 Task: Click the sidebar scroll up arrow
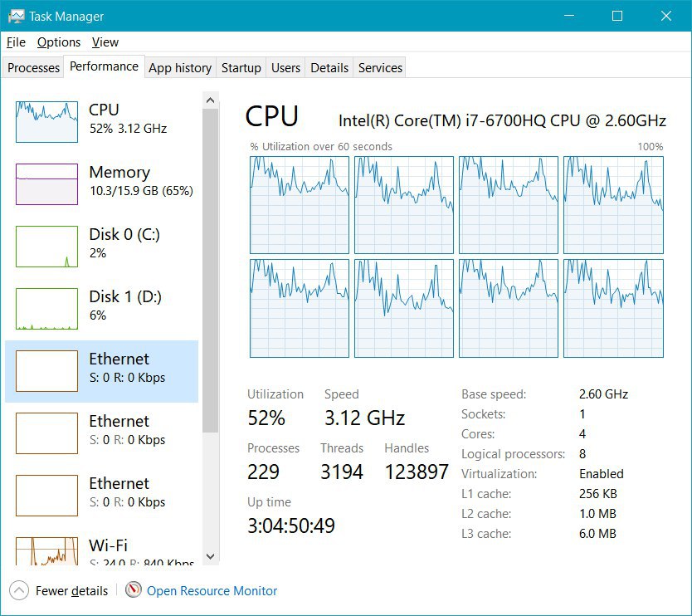211,100
